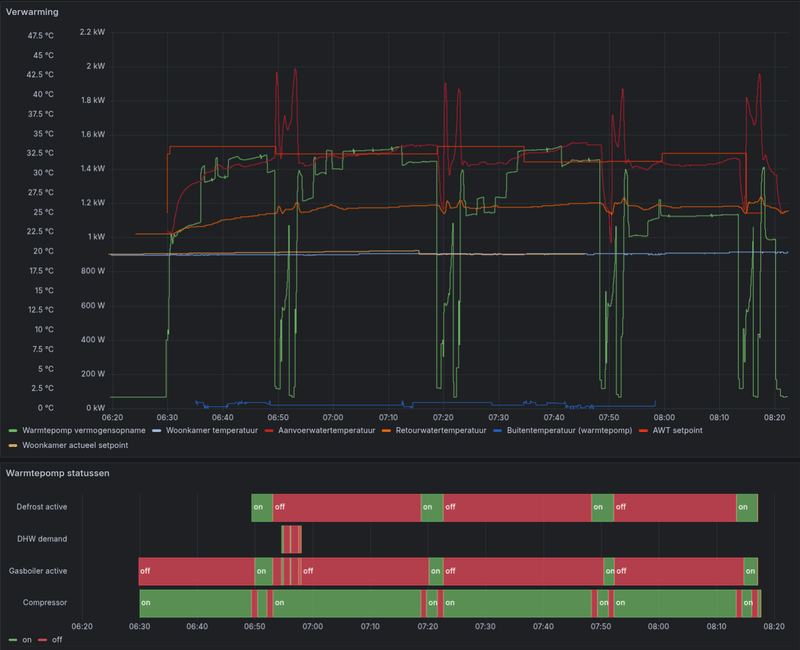
Task: Open the Verwarming panel title menu
Action: tap(32, 12)
